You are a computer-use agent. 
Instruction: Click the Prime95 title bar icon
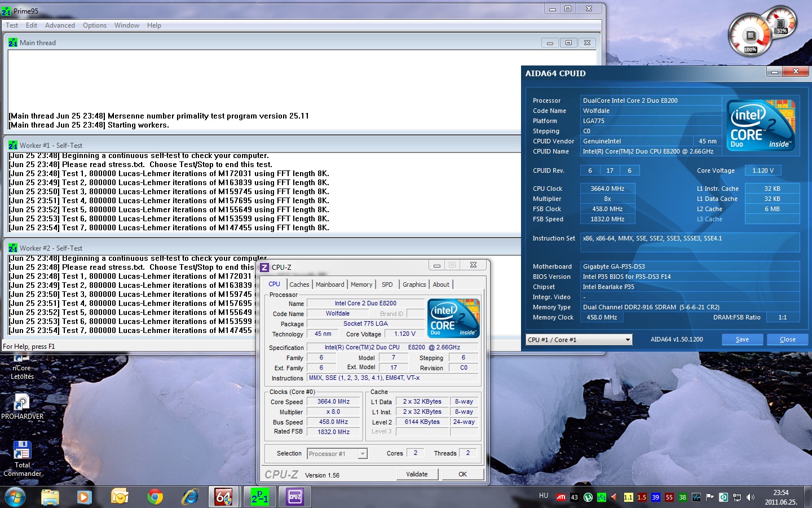point(6,11)
